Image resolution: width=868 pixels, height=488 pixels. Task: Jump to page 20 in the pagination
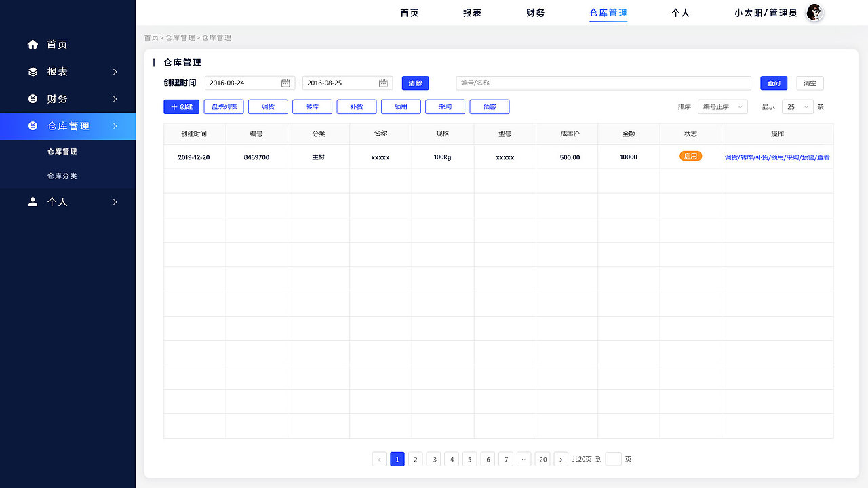tap(542, 459)
